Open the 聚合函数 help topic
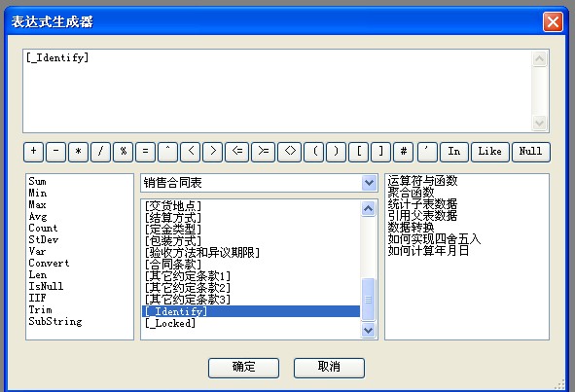 click(412, 193)
